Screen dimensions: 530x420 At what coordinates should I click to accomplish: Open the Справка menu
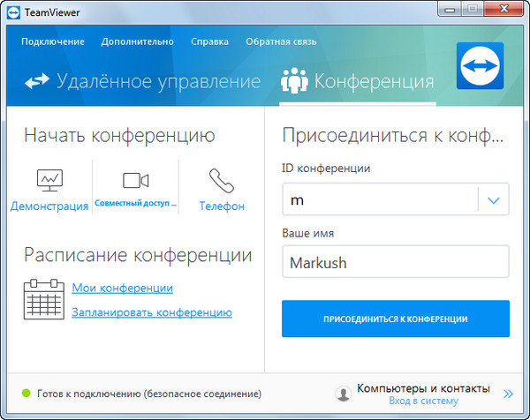[x=209, y=41]
